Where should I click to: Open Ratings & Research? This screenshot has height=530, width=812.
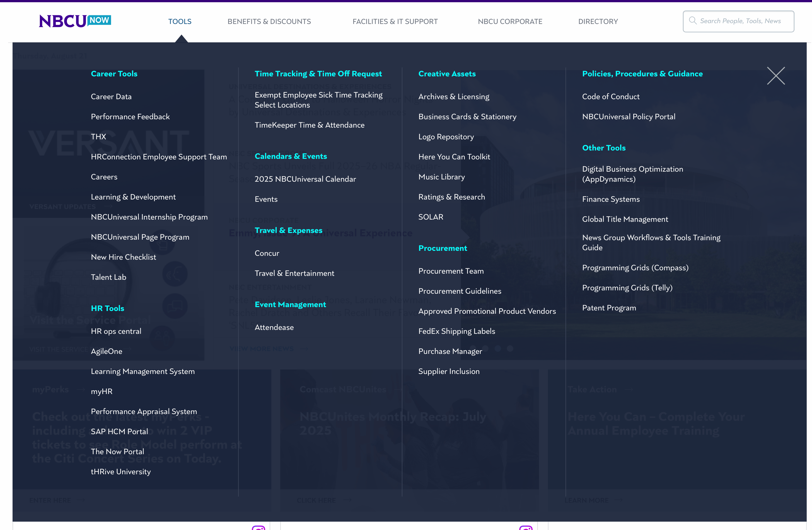(x=452, y=197)
